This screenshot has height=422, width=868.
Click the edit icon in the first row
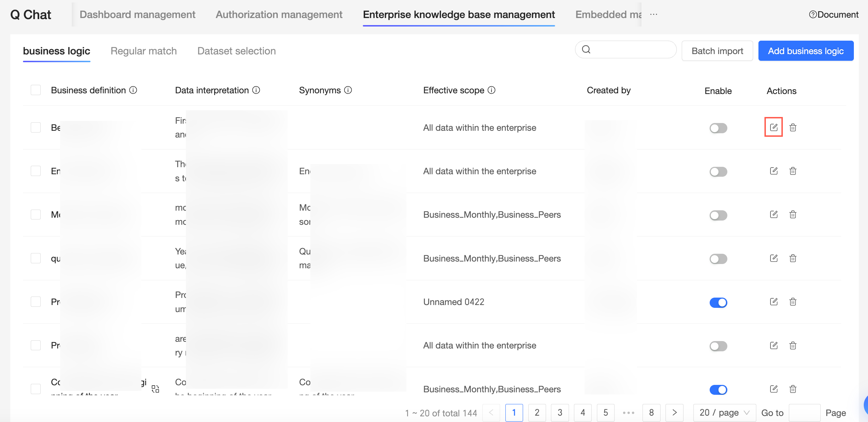773,127
